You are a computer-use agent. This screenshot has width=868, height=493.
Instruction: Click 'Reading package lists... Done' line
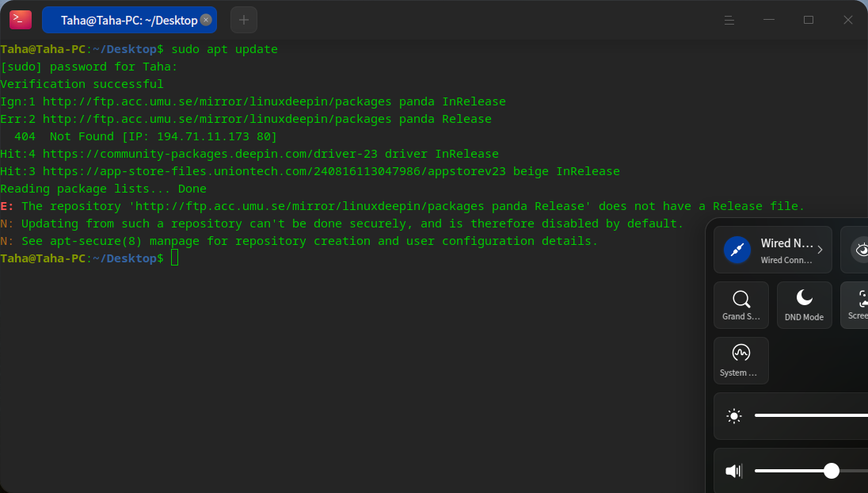tap(104, 189)
